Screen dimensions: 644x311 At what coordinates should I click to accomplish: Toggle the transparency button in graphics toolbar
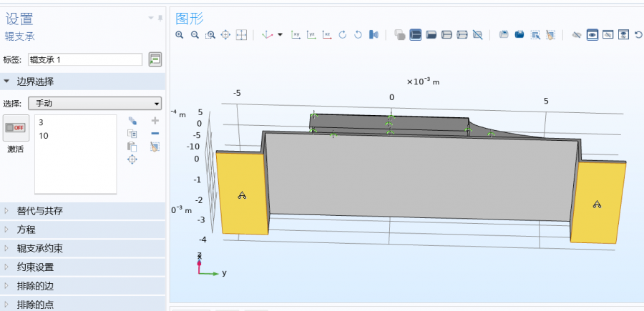click(x=400, y=34)
